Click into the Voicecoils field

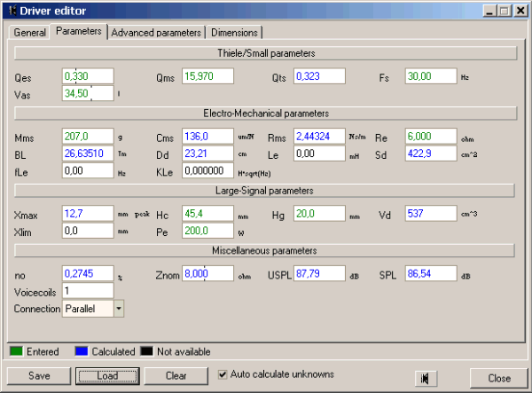point(88,290)
